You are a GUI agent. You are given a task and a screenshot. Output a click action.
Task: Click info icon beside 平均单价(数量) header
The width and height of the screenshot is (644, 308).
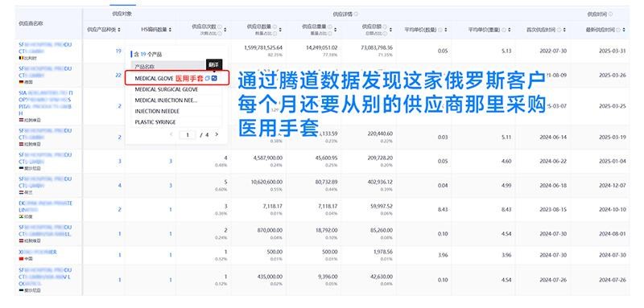[x=440, y=30]
